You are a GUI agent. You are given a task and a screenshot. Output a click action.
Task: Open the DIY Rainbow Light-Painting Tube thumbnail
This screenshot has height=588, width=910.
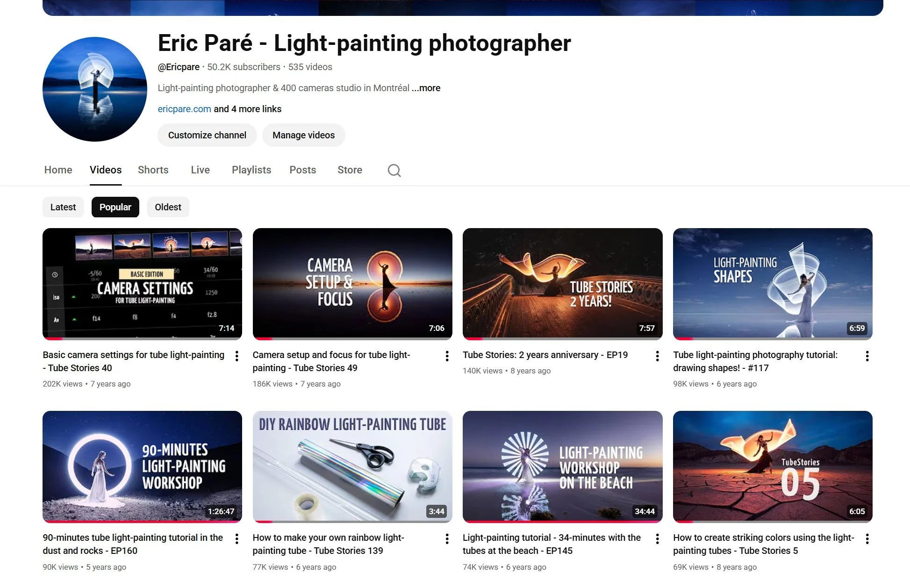click(352, 466)
